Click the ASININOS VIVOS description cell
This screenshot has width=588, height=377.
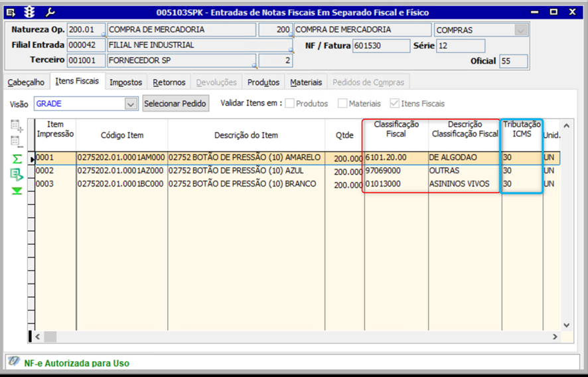[465, 185]
